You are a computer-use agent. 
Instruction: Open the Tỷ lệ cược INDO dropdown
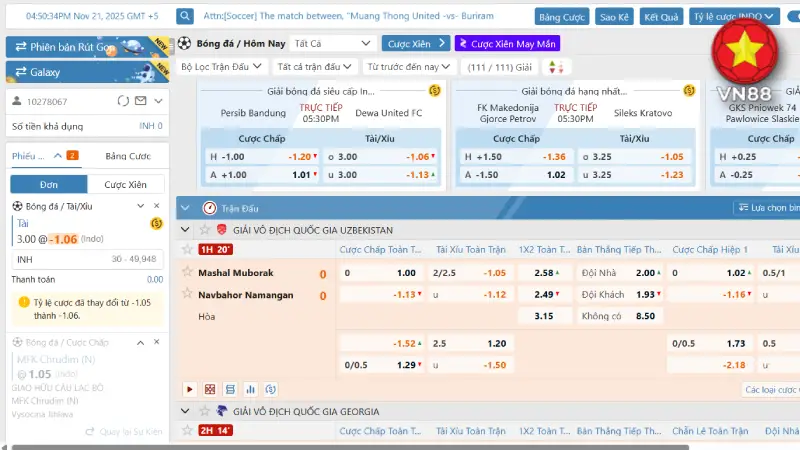coord(735,17)
